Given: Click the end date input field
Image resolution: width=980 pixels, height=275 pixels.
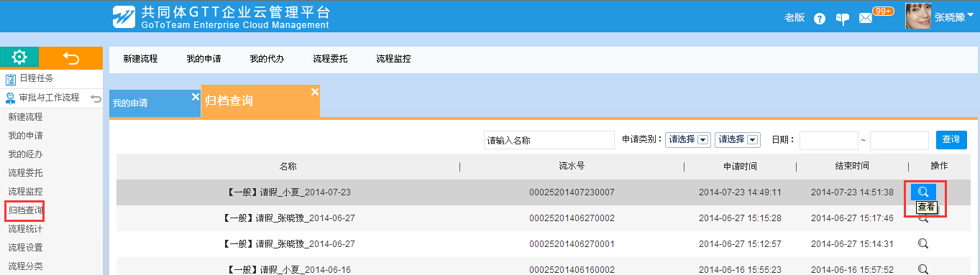Looking at the screenshot, I should pyautogui.click(x=899, y=140).
